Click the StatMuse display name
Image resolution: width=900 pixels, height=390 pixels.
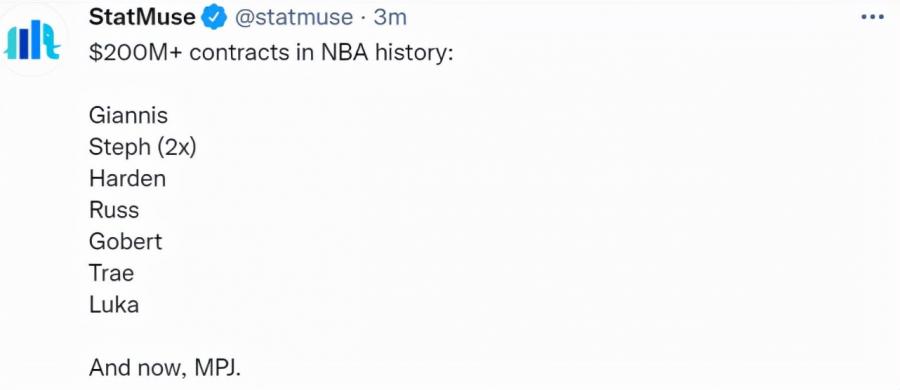pos(142,17)
